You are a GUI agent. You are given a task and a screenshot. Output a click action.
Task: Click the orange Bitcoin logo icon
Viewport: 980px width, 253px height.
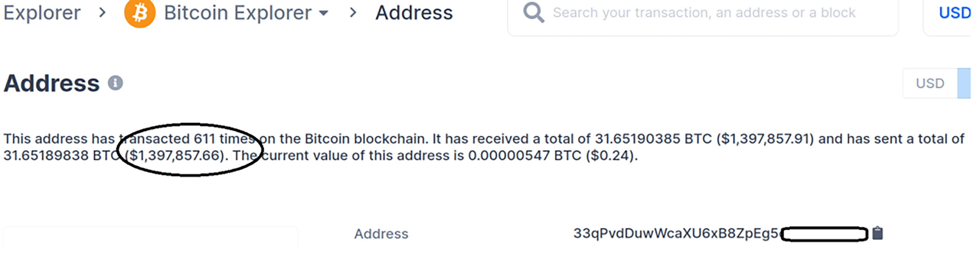click(x=140, y=14)
